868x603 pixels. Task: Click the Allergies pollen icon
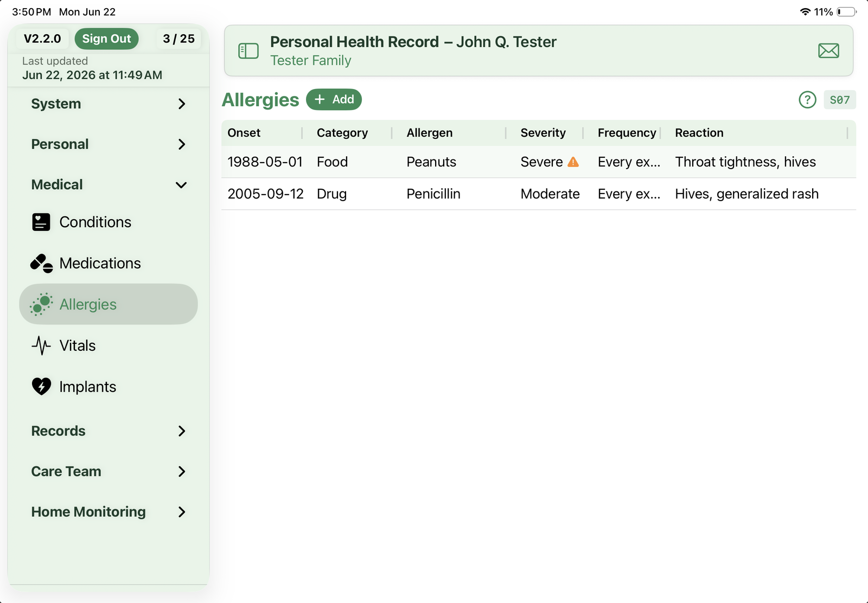(x=41, y=305)
